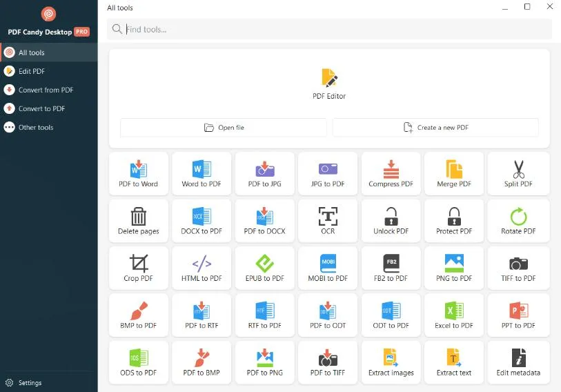561x392 pixels.
Task: Launch Excel to PDF conversion
Action: (454, 315)
